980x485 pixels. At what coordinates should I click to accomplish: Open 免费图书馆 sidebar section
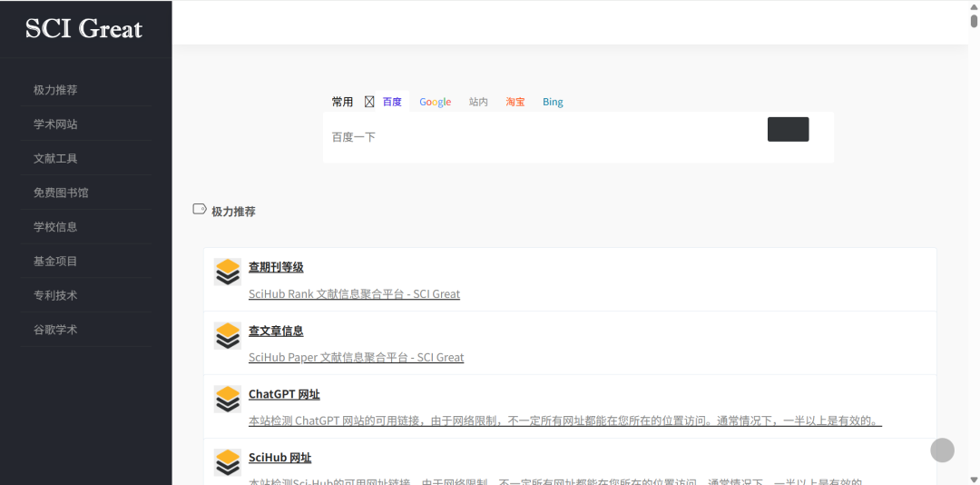click(61, 193)
